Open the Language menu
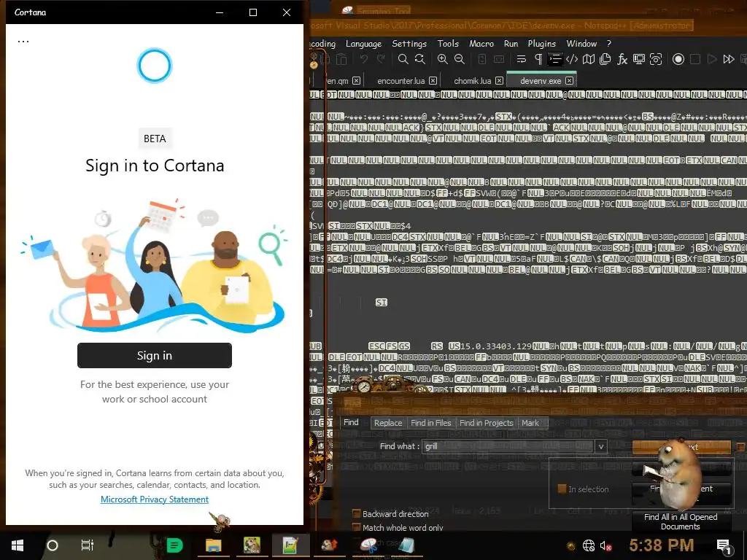Screen dimensions: 747x560 [x=363, y=43]
